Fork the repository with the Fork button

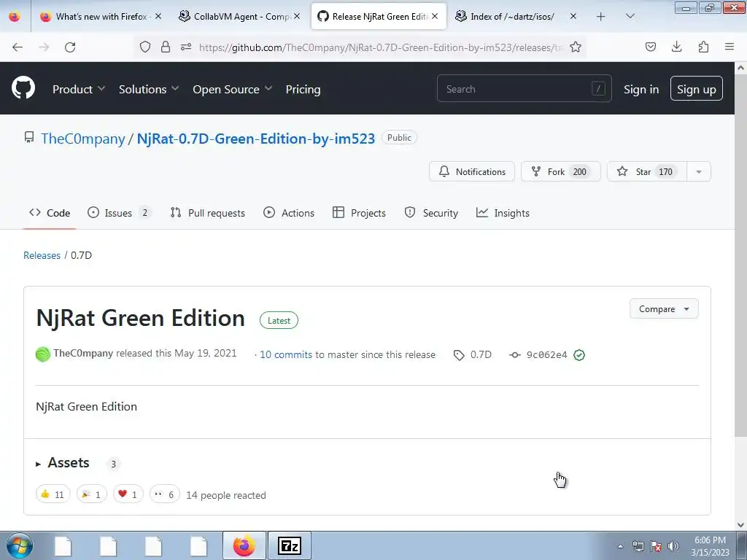561,171
